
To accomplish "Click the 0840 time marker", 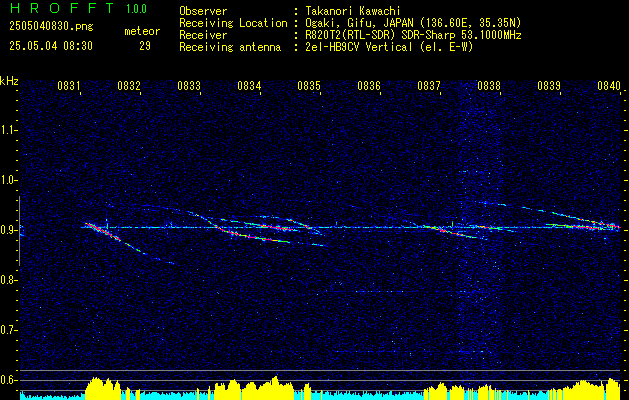I will point(609,85).
